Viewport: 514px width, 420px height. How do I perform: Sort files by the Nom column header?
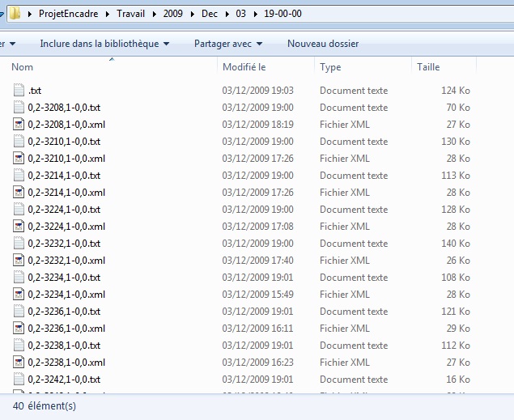tap(23, 67)
